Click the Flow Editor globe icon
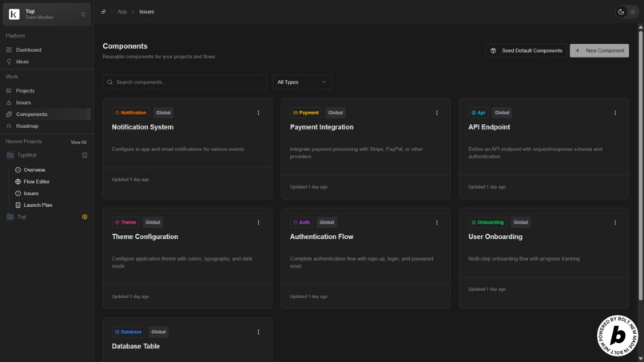The image size is (644, 362). click(x=18, y=181)
